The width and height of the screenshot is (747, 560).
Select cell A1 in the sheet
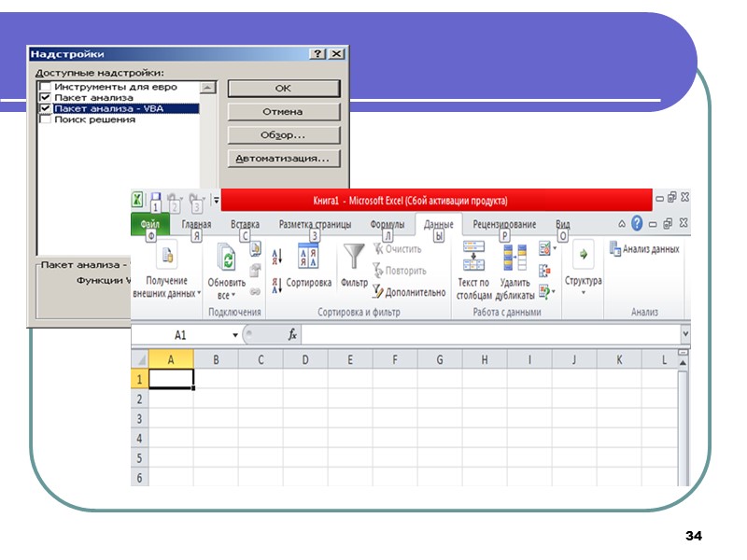[x=171, y=379]
